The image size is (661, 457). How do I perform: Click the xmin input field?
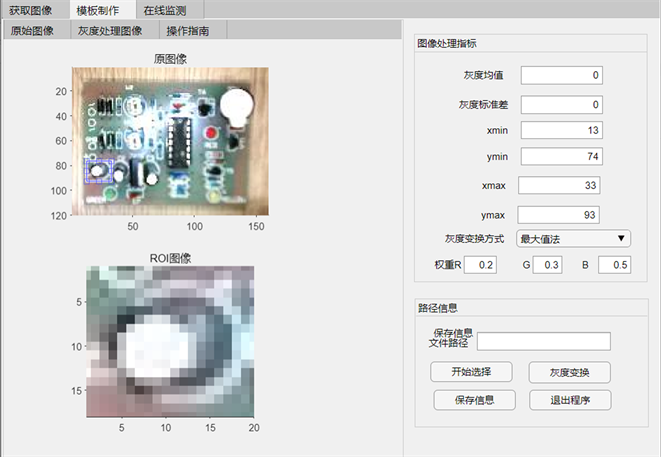(562, 130)
